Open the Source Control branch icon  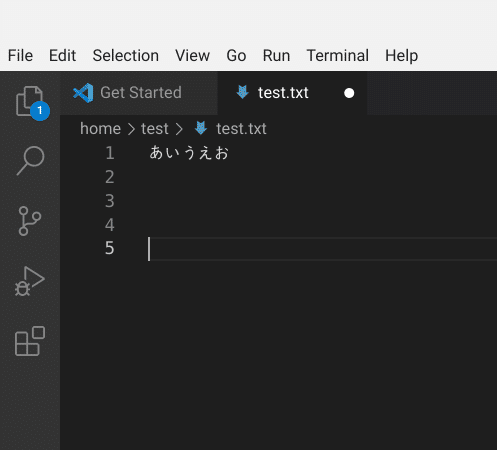30,221
